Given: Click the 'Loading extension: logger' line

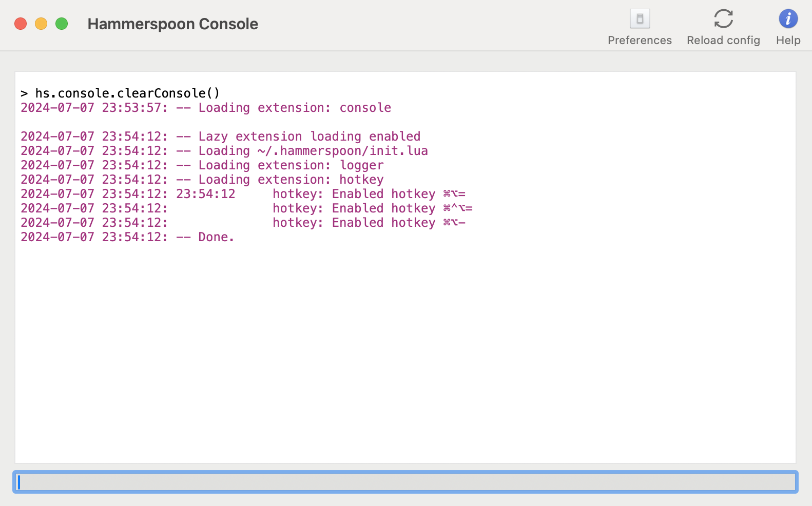Looking at the screenshot, I should tap(202, 165).
